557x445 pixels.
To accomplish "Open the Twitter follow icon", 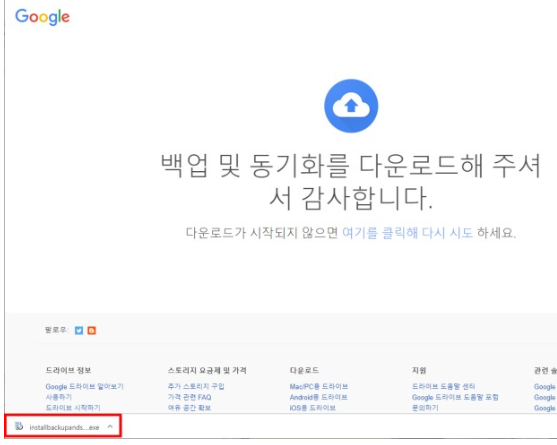I will (x=79, y=331).
